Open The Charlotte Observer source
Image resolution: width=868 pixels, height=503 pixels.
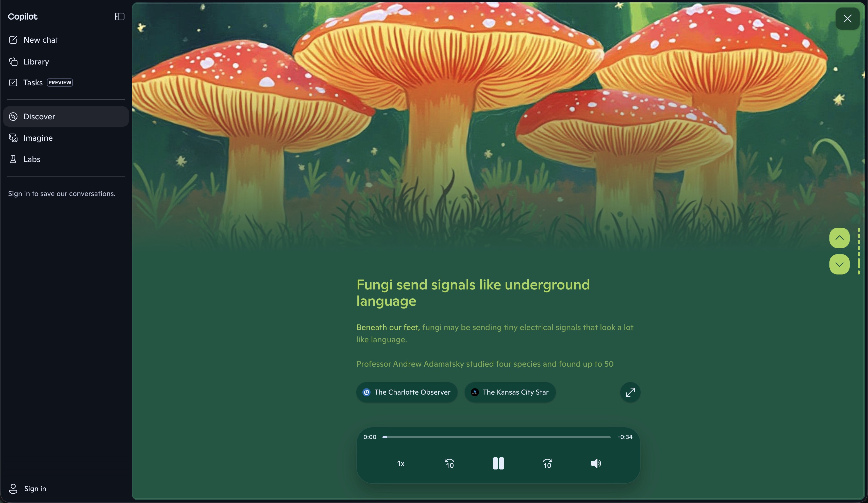406,392
